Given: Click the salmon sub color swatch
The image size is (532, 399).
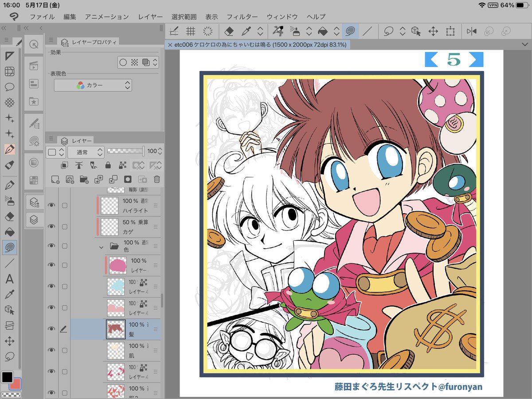Looking at the screenshot, I should 16,384.
